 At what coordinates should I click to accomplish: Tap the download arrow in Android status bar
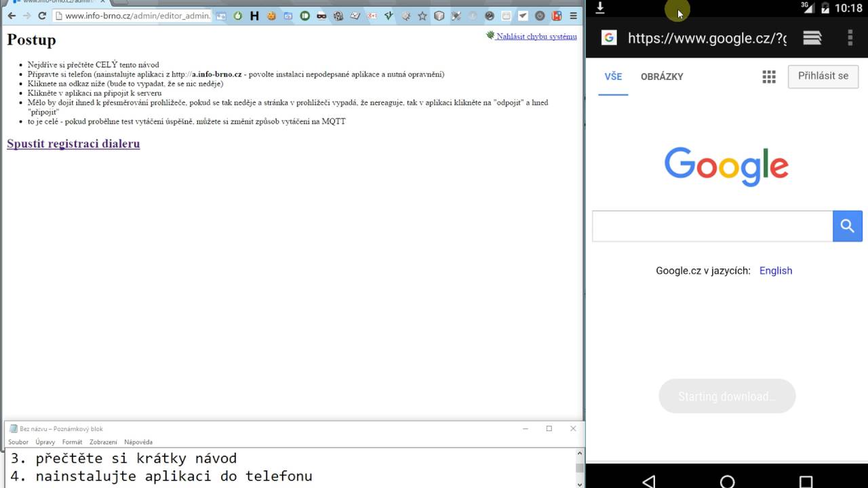click(x=600, y=8)
